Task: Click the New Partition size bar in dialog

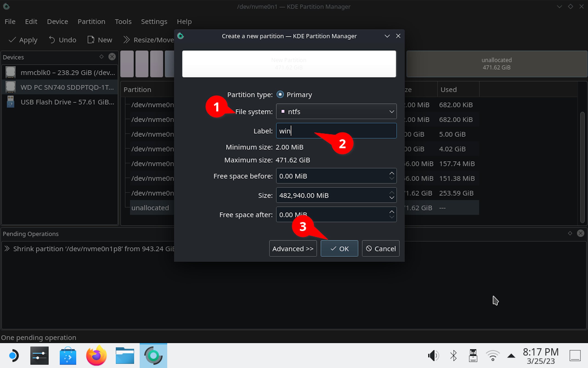Action: (289, 64)
